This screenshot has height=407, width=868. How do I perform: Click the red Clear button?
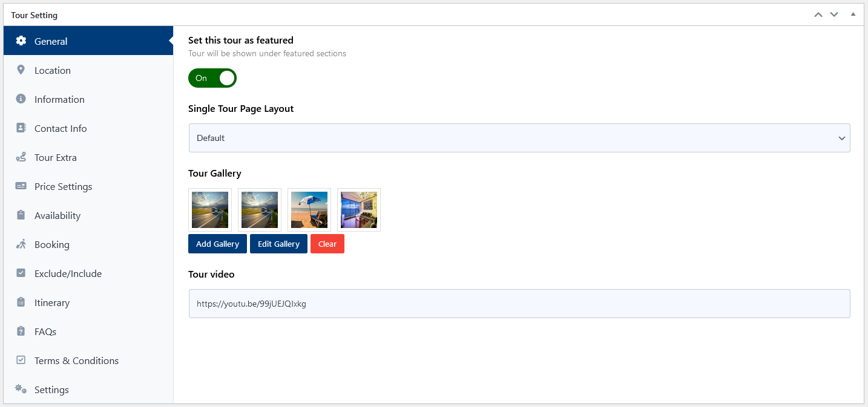tap(327, 244)
